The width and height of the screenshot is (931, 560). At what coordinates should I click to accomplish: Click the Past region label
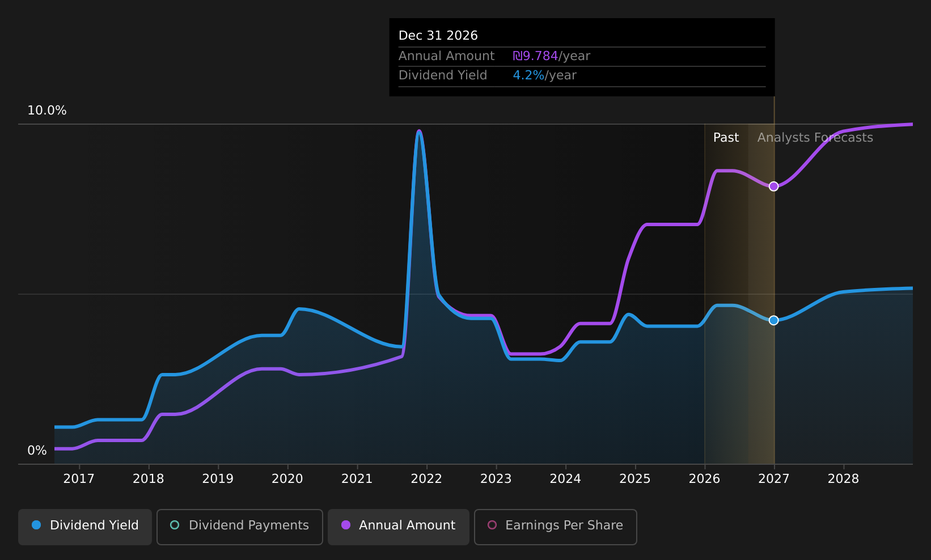pyautogui.click(x=726, y=138)
